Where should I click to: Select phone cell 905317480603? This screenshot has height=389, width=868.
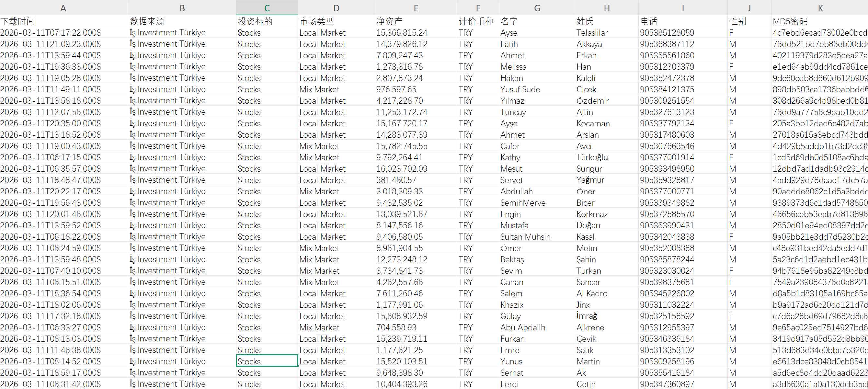click(x=683, y=135)
